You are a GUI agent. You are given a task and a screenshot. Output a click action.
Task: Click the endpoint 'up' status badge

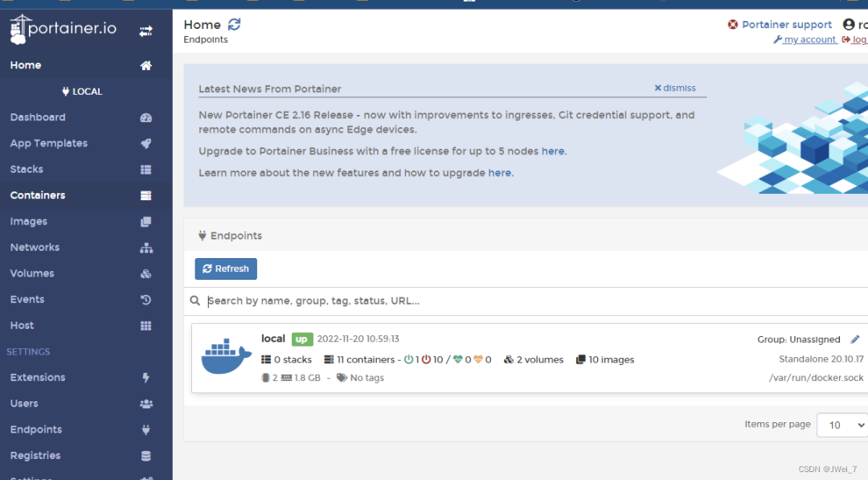coord(301,339)
